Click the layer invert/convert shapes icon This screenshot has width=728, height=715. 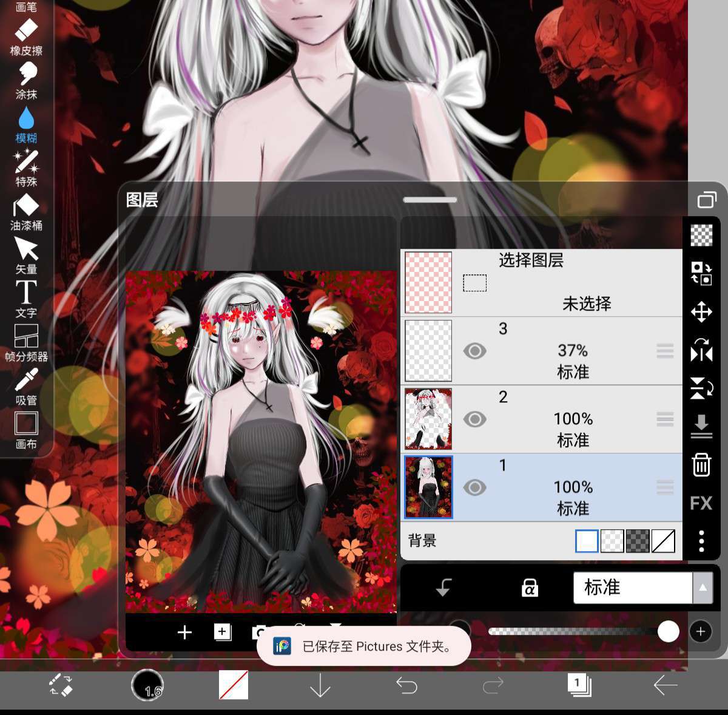click(x=701, y=273)
